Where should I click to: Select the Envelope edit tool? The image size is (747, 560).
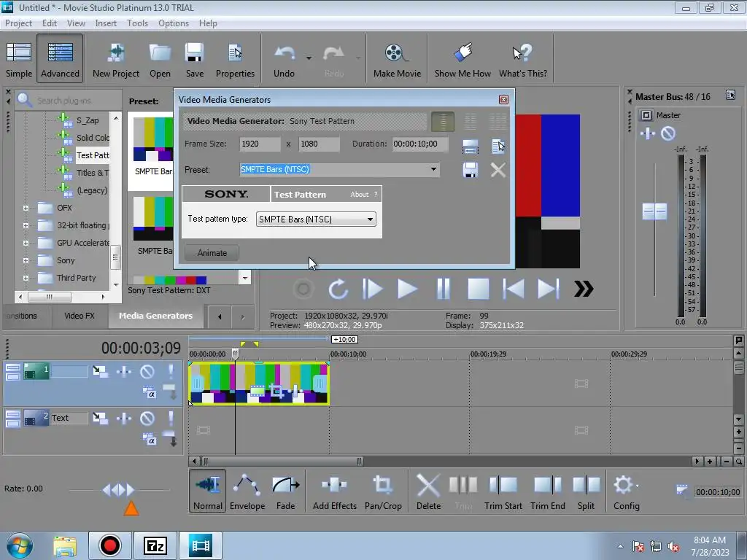pyautogui.click(x=247, y=491)
